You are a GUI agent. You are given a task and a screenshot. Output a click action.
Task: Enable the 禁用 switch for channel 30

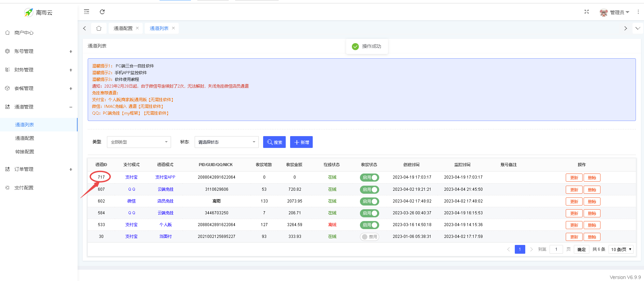pos(369,237)
